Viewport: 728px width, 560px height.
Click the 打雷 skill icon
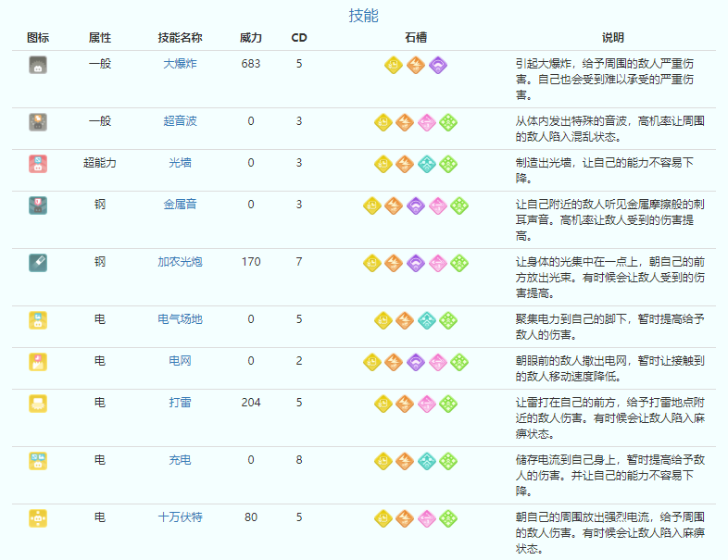[38, 404]
